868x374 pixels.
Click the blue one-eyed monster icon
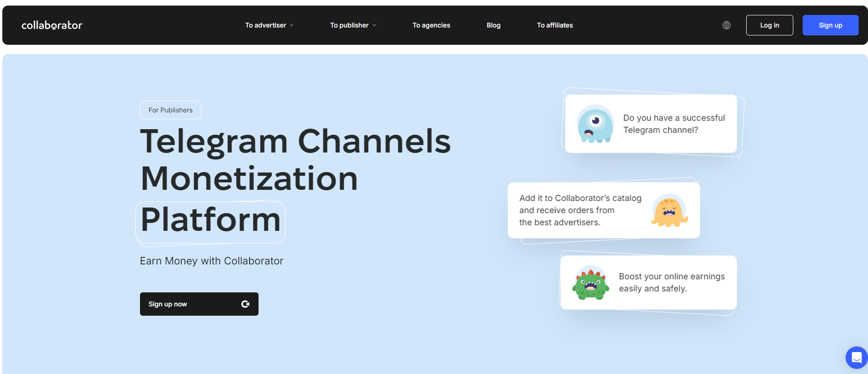point(595,124)
